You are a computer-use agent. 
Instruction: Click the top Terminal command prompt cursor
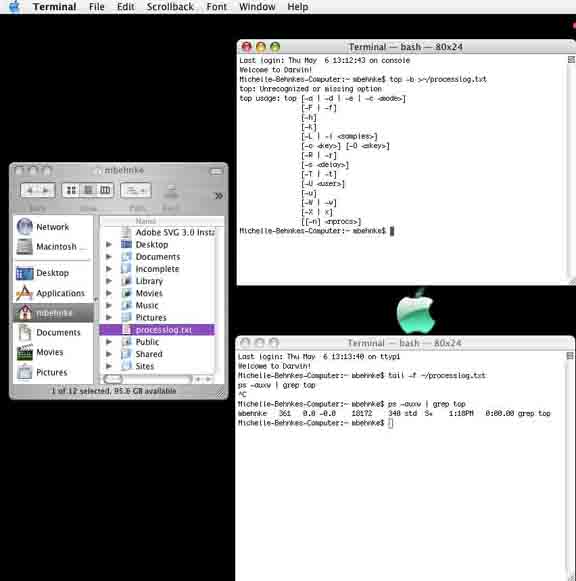pos(392,231)
